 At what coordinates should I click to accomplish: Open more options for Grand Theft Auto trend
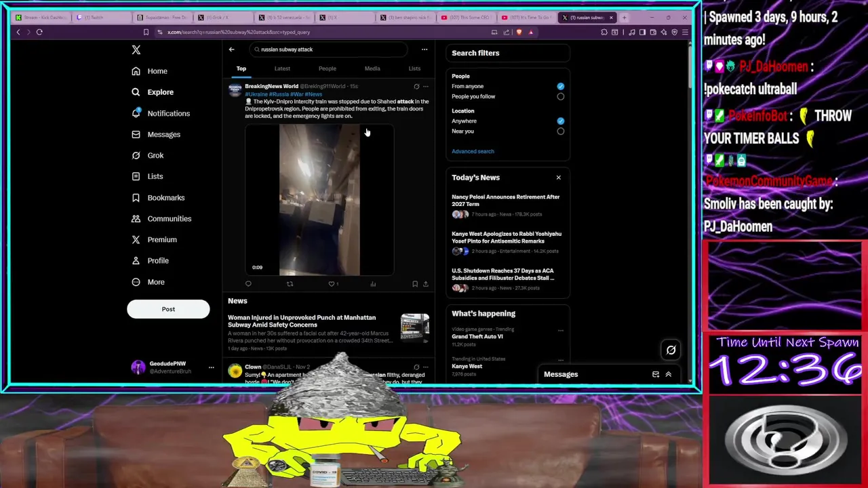[x=561, y=330]
